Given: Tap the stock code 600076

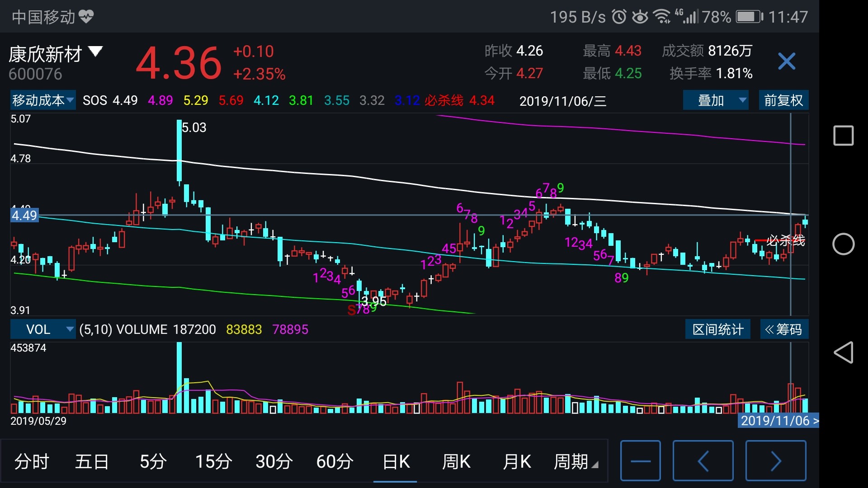Looking at the screenshot, I should coord(35,74).
